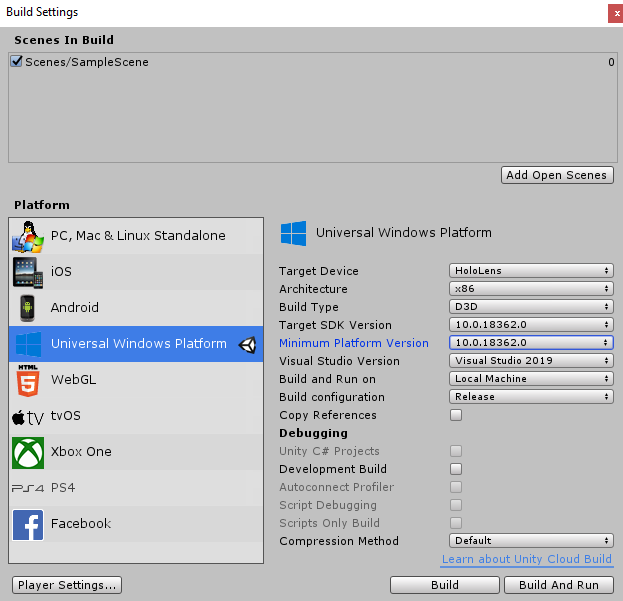
Task: Click the Development Build label
Action: click(333, 469)
